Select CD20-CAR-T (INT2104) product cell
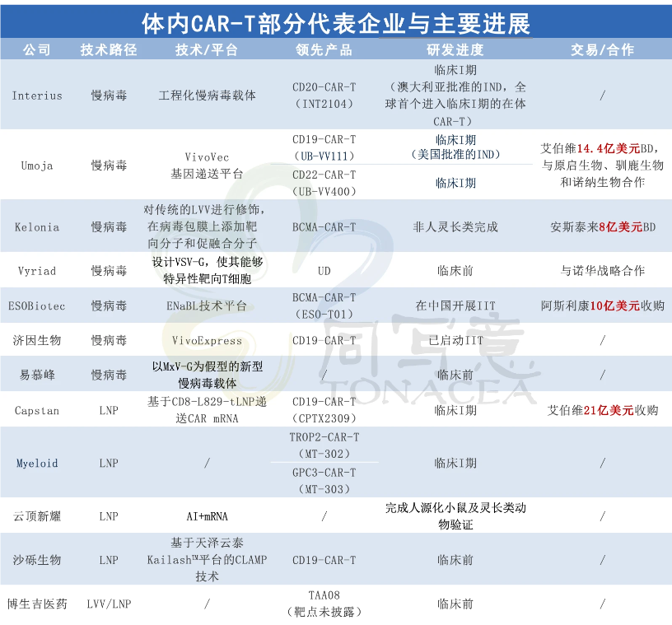The height and width of the screenshot is (625, 672). [324, 96]
